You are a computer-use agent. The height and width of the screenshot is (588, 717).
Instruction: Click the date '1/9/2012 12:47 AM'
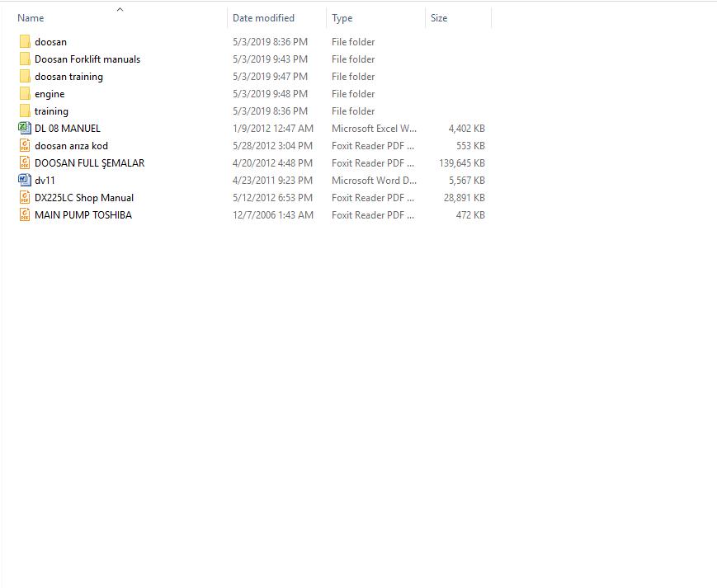[273, 129]
